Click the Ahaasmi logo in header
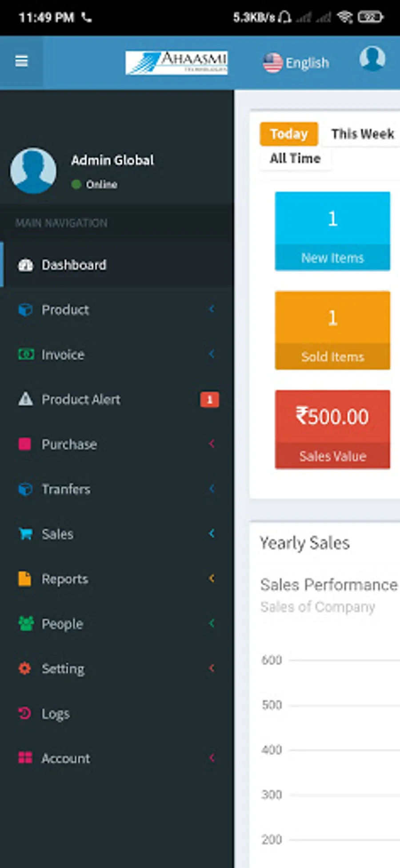 click(176, 62)
